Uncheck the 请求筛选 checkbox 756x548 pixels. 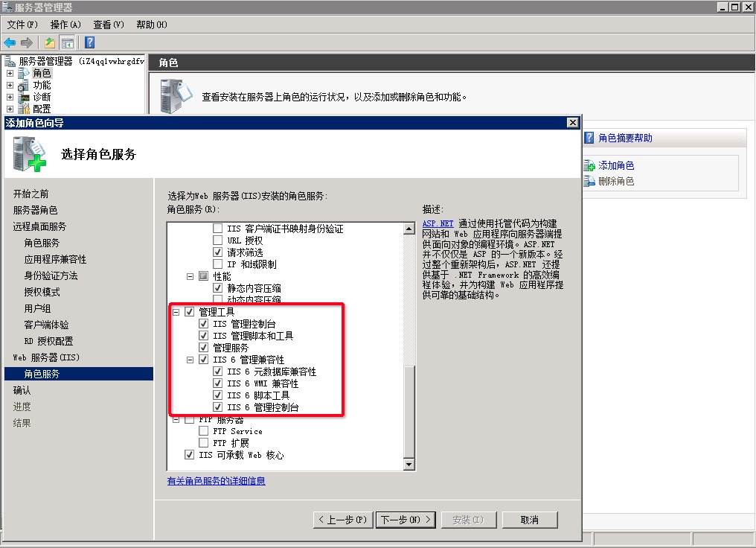tap(218, 252)
